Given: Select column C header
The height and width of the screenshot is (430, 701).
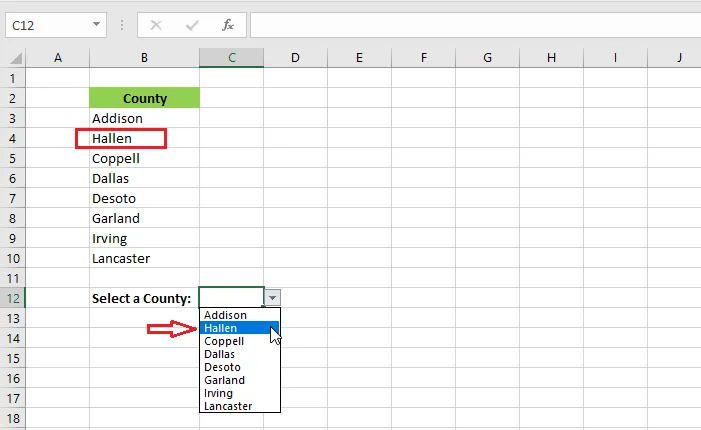Looking at the screenshot, I should (x=232, y=58).
